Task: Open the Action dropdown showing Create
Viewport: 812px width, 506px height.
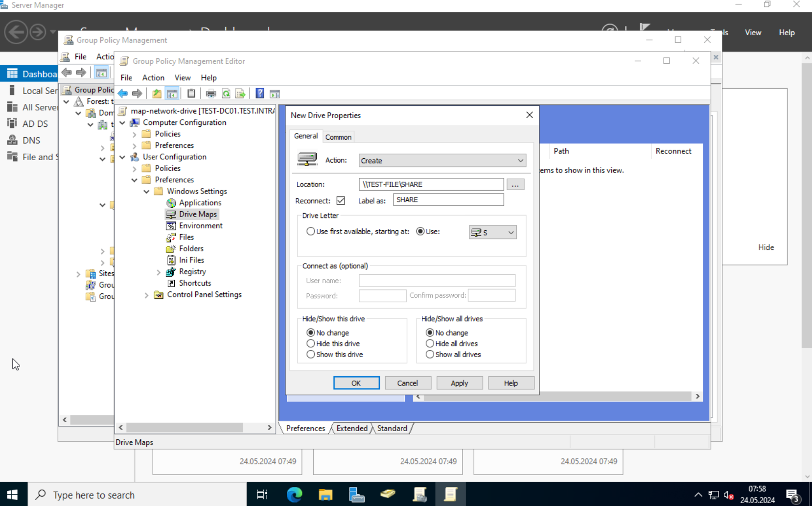Action: click(442, 161)
